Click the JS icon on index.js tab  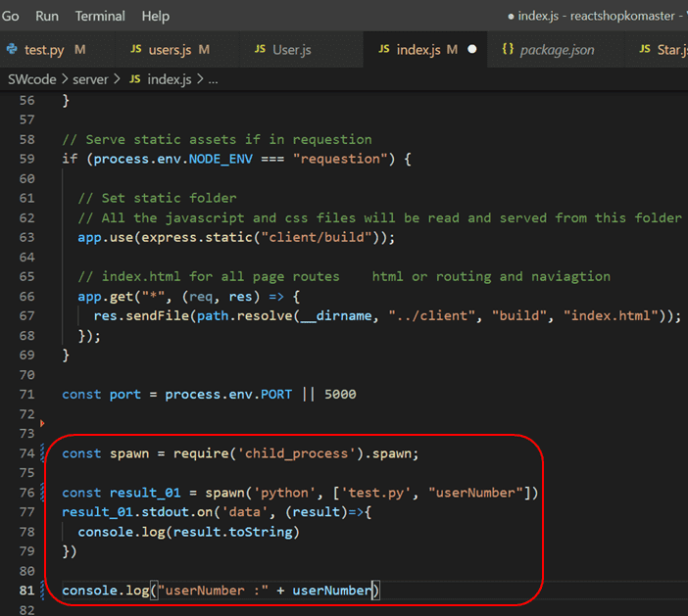point(383,49)
